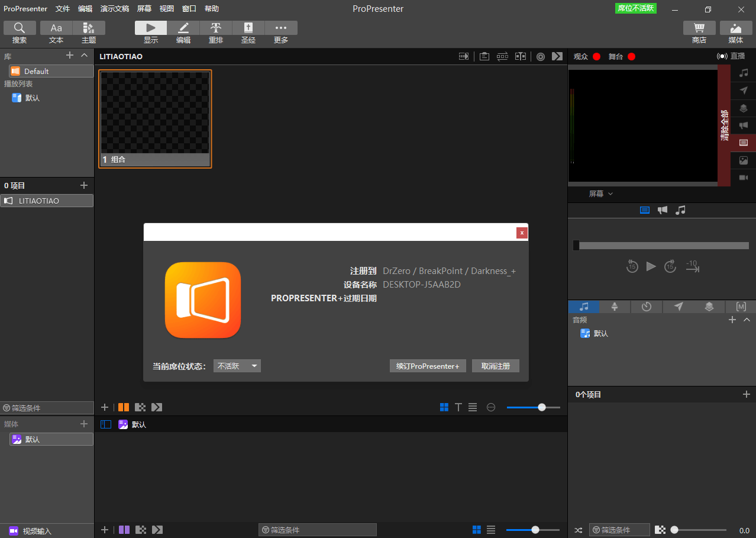The image size is (756, 538).
Task: Click the media bin 筛选条件 filter field
Action: (318, 530)
